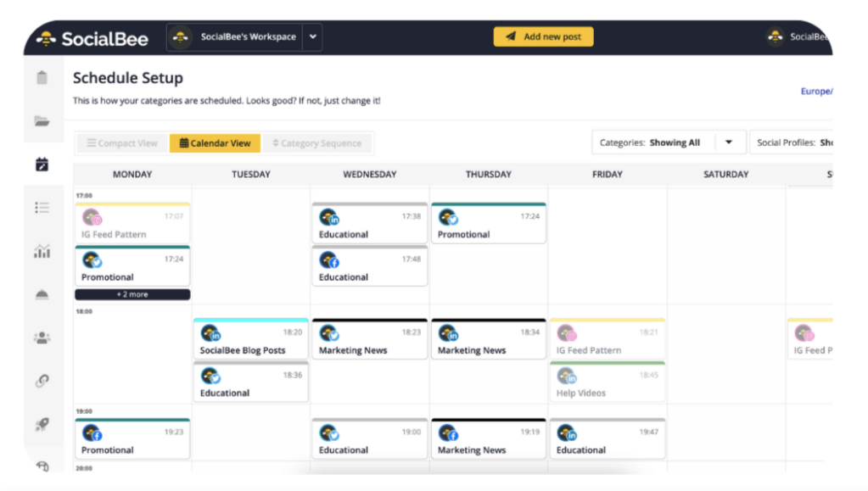Click the account avatar at top right
Viewport: 868px width, 491px height.
[x=776, y=37]
